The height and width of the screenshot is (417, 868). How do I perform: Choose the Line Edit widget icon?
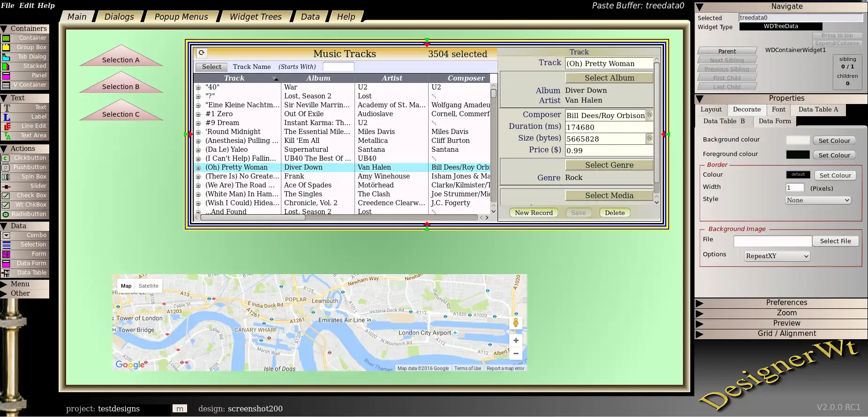7,126
